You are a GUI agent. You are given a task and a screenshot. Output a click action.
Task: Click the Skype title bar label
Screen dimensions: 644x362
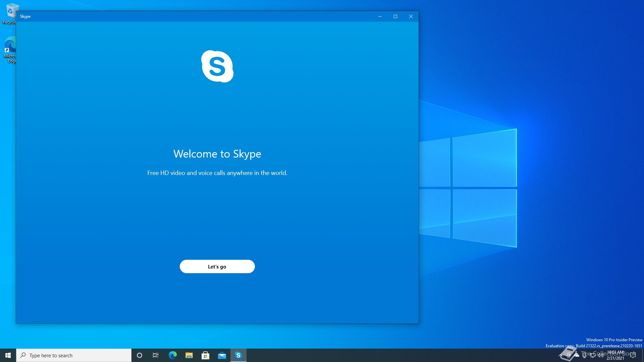25,16
